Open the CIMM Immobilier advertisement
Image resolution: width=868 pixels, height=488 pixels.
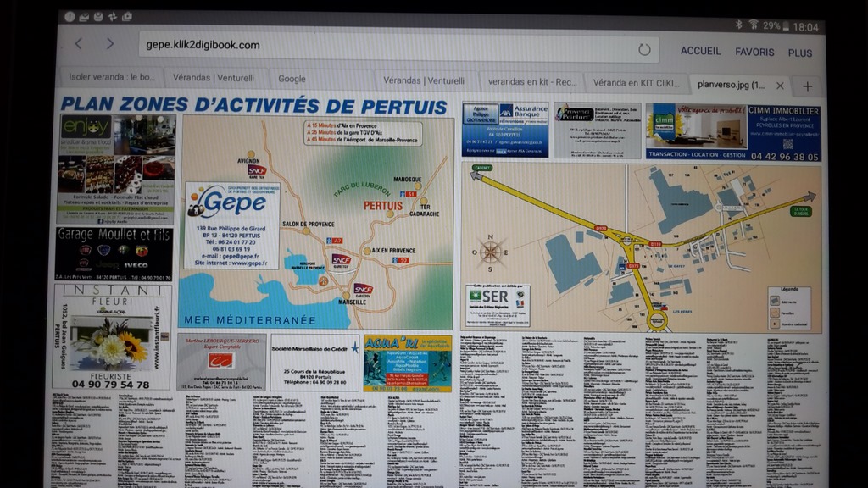[x=733, y=133]
